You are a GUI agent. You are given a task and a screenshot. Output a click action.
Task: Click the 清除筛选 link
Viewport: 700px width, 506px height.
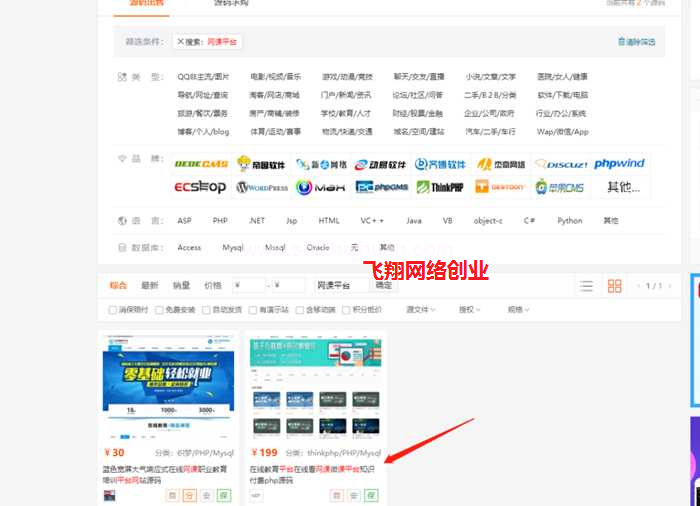637,42
